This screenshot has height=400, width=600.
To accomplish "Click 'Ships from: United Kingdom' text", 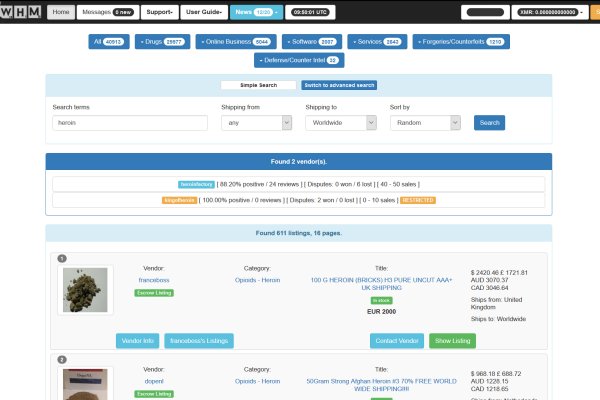I will (496, 304).
